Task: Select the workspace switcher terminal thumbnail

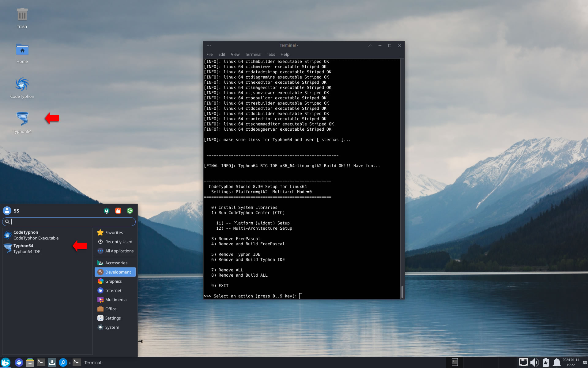Action: (x=455, y=362)
